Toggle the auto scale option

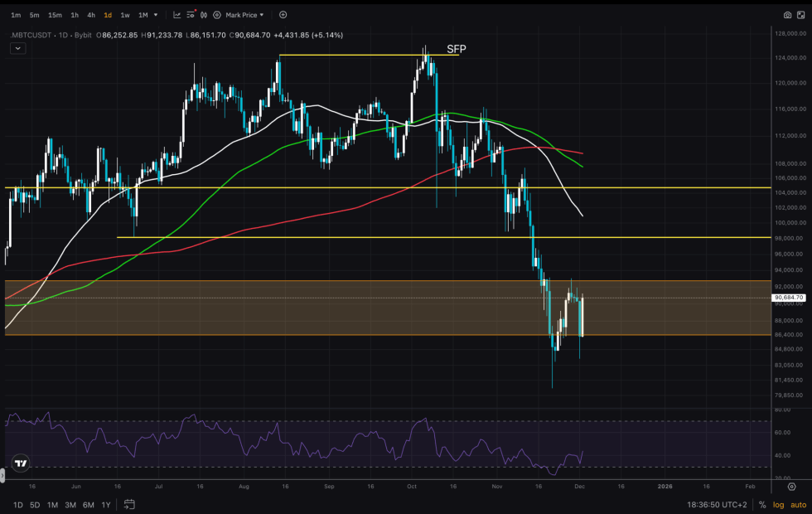[x=796, y=504]
